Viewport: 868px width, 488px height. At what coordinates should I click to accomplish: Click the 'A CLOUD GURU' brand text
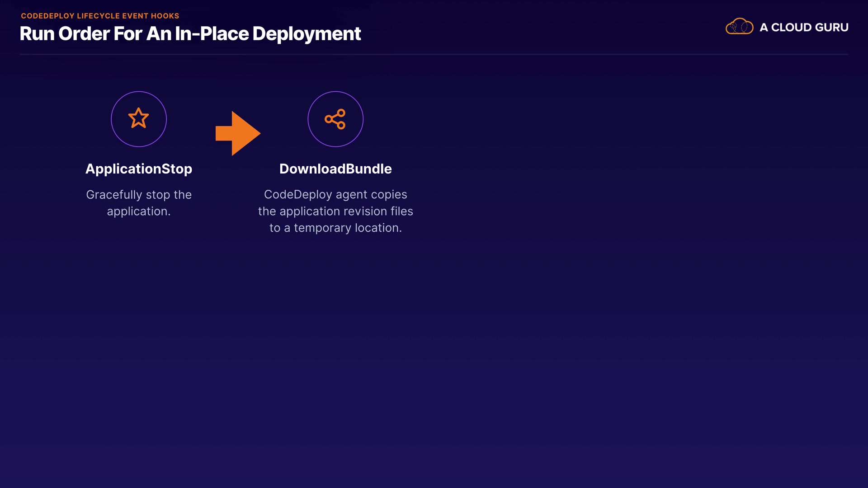tap(804, 28)
